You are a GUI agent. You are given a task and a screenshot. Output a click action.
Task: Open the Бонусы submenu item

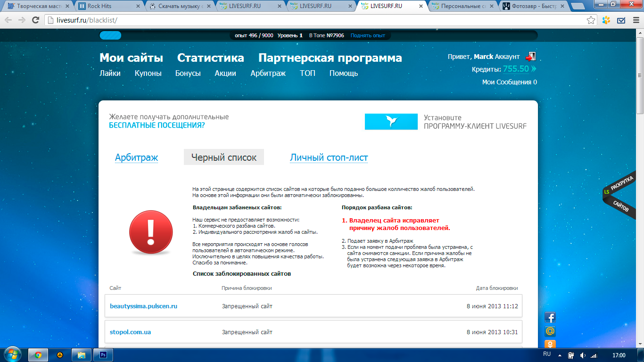[x=188, y=74]
